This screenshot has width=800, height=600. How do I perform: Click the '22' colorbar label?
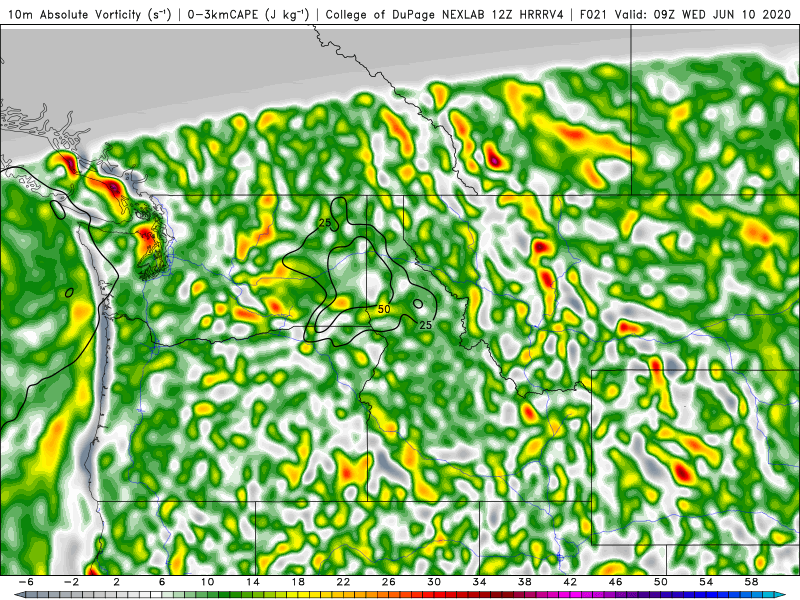(343, 582)
